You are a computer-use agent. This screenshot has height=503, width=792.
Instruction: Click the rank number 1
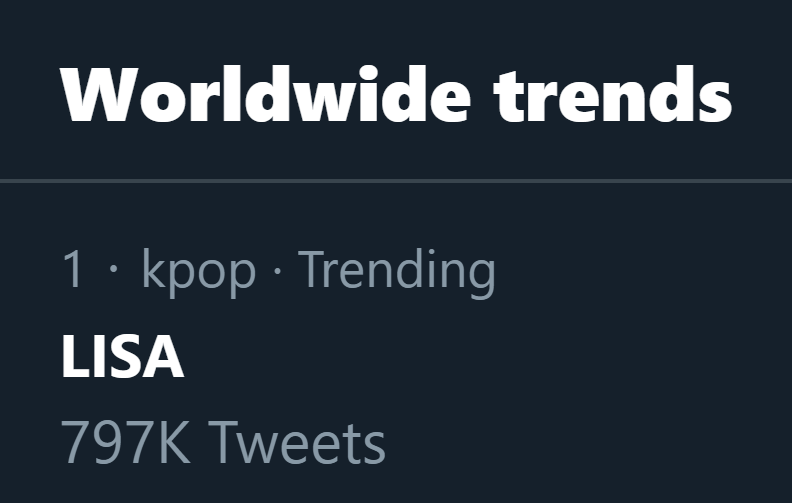(73, 270)
